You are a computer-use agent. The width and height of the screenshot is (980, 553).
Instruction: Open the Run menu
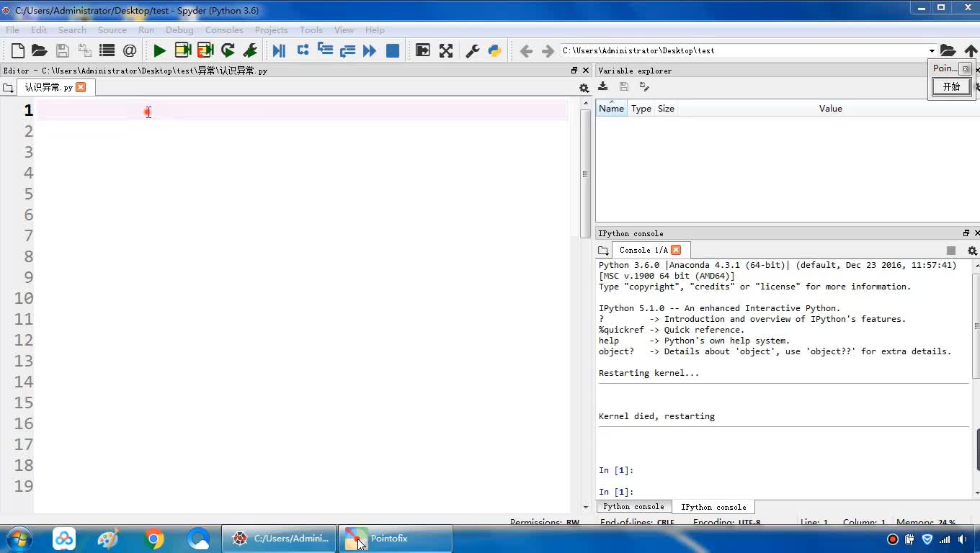coord(146,30)
